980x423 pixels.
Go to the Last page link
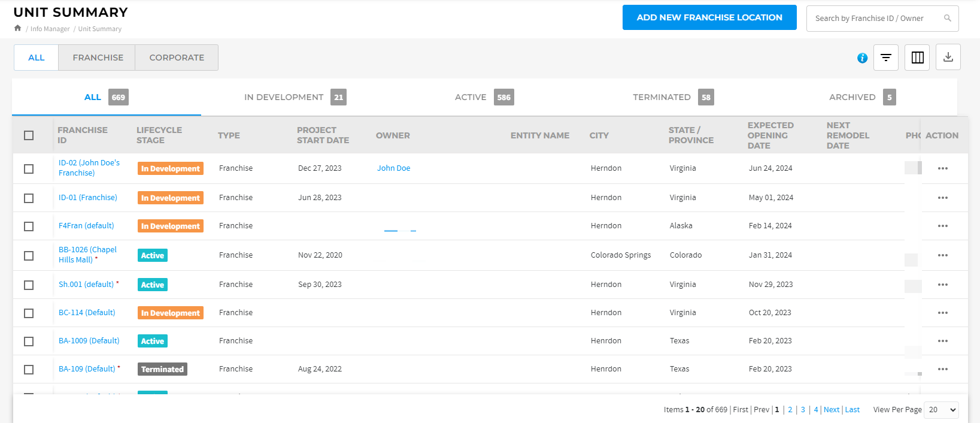852,410
